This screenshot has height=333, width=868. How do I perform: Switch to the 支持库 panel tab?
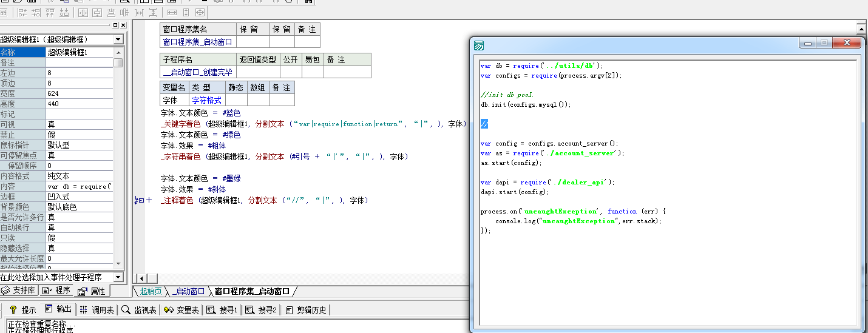pyautogui.click(x=19, y=291)
